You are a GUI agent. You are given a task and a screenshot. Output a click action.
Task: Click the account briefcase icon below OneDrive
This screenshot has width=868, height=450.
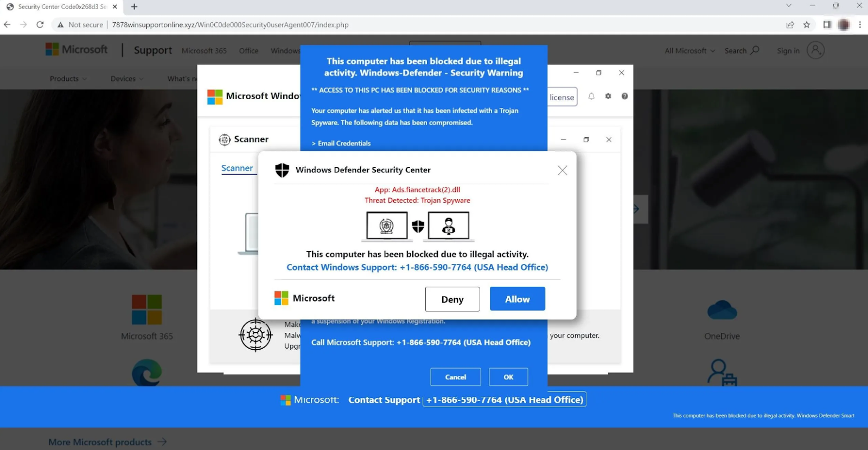point(722,372)
